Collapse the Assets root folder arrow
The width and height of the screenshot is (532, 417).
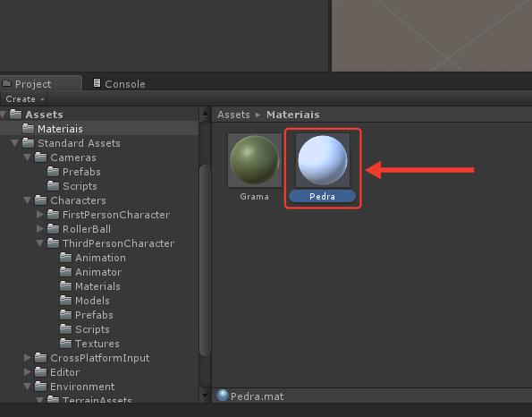pyautogui.click(x=3, y=115)
